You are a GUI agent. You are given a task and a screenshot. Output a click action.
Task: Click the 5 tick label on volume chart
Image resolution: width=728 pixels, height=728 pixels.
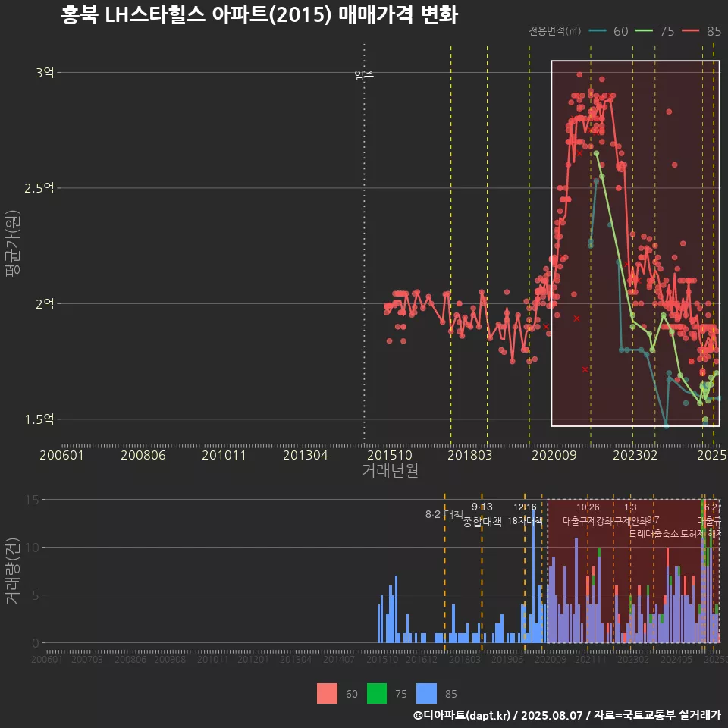point(36,595)
